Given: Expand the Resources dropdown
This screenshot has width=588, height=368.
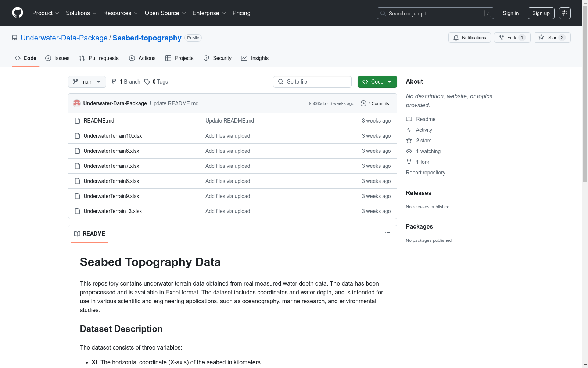Looking at the screenshot, I should tap(121, 13).
